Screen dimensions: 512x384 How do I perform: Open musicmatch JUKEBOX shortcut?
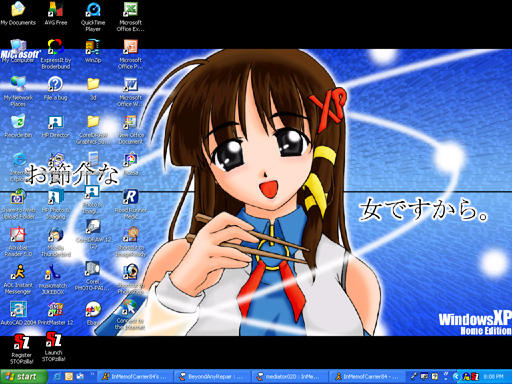53,272
